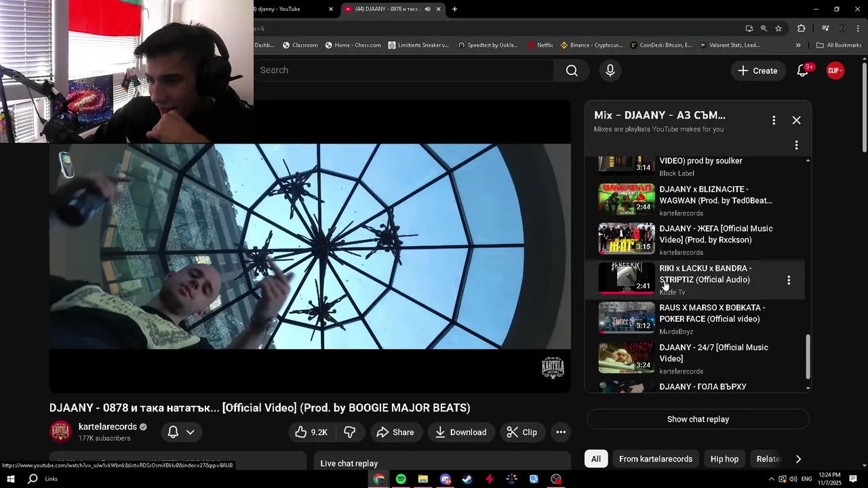Open Chrome three-dot menu
Viewport: 868px width, 488px height.
[x=859, y=28]
